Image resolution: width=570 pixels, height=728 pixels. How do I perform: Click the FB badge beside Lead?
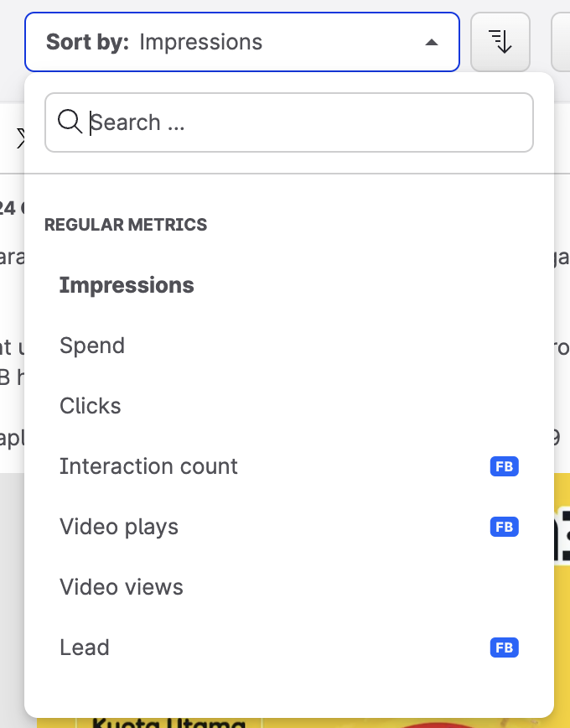click(504, 647)
